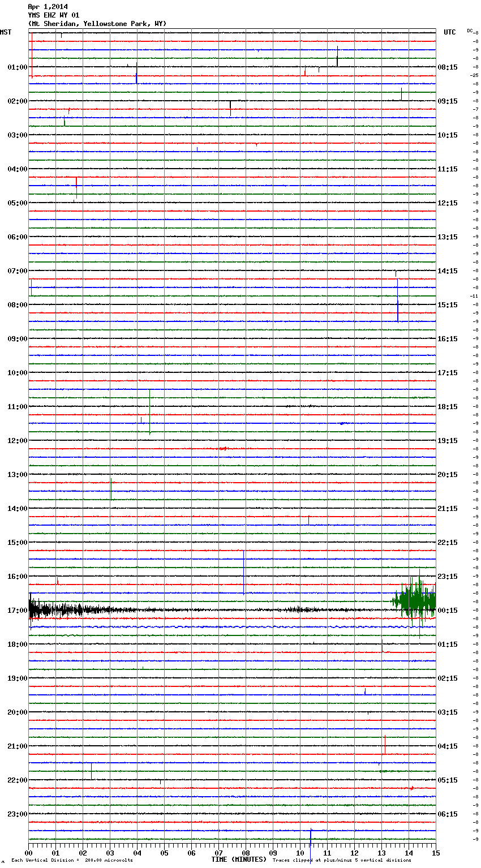Click the 16:15 UTC time label
The width and height of the screenshot is (481, 868).
(448, 339)
